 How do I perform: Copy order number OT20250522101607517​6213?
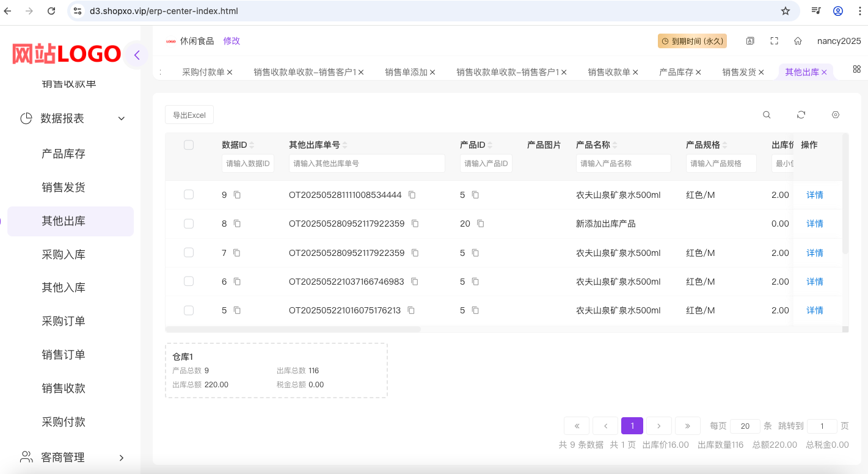pyautogui.click(x=411, y=310)
